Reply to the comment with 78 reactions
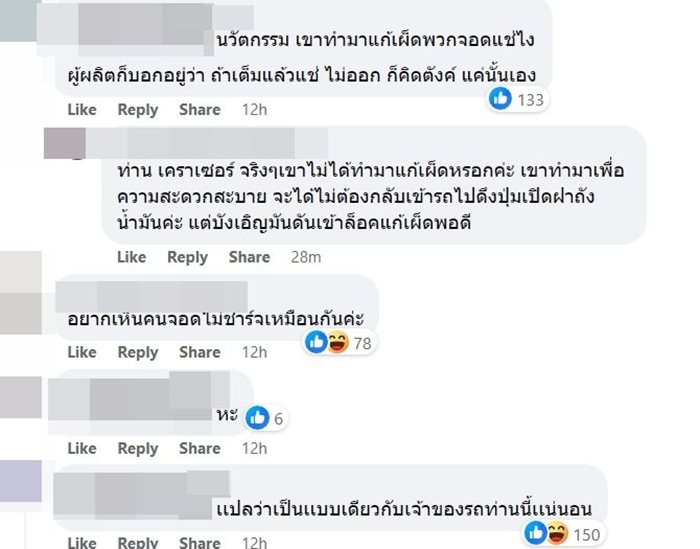Image resolution: width=700 pixels, height=549 pixels. click(x=138, y=352)
